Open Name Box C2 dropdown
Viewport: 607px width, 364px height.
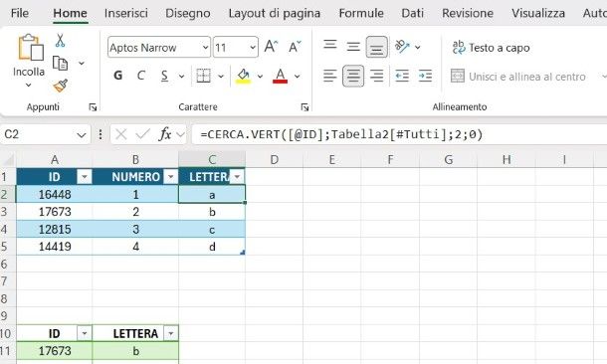[81, 135]
